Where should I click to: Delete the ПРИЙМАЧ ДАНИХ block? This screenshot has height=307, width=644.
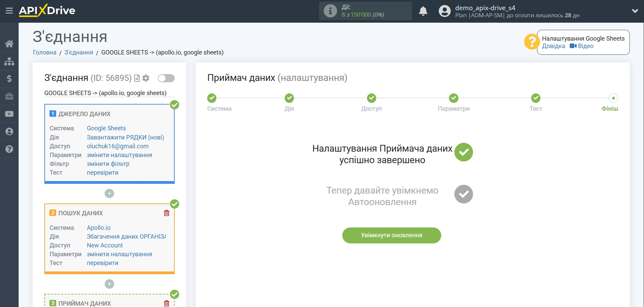[x=167, y=303]
